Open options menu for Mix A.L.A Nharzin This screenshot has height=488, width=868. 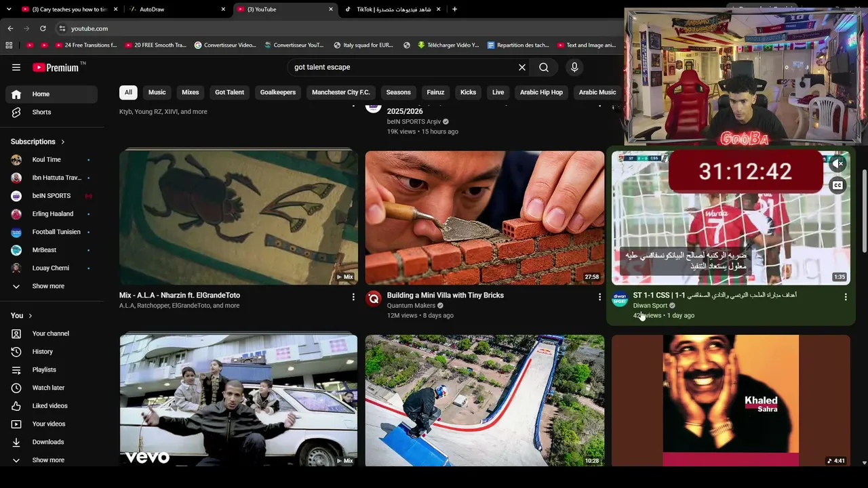tap(353, 297)
